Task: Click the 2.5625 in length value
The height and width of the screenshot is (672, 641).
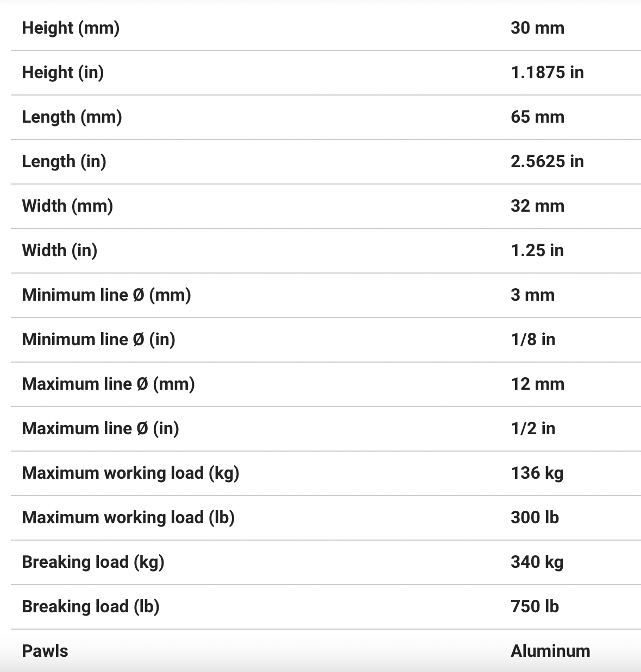Action: click(547, 161)
